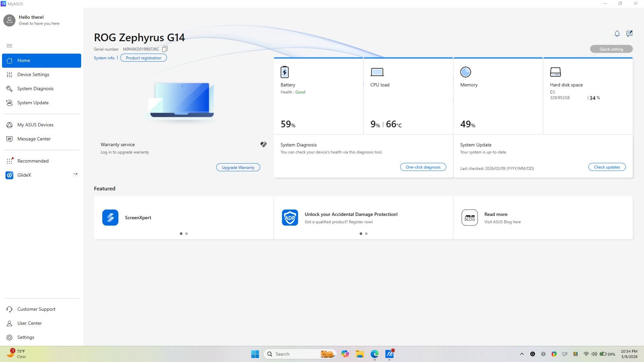Screen dimensions: 644x362
Task: Select second dot in ADP carousel
Action: pos(366,234)
